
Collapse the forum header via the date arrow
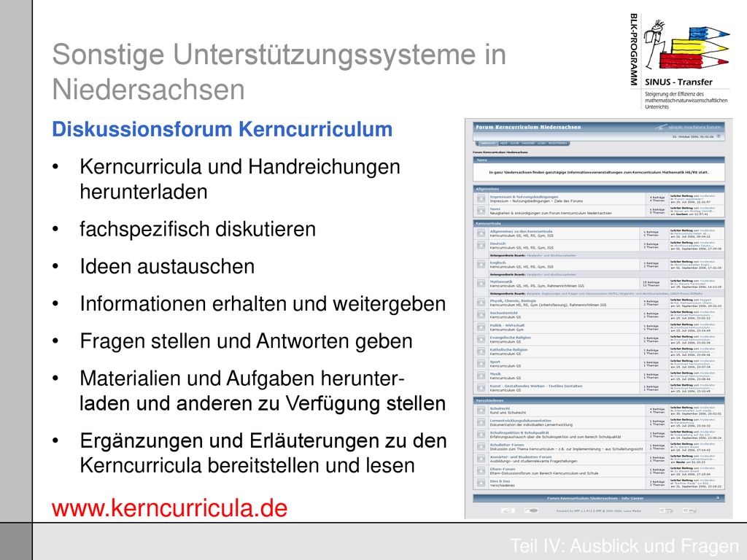pos(719,136)
